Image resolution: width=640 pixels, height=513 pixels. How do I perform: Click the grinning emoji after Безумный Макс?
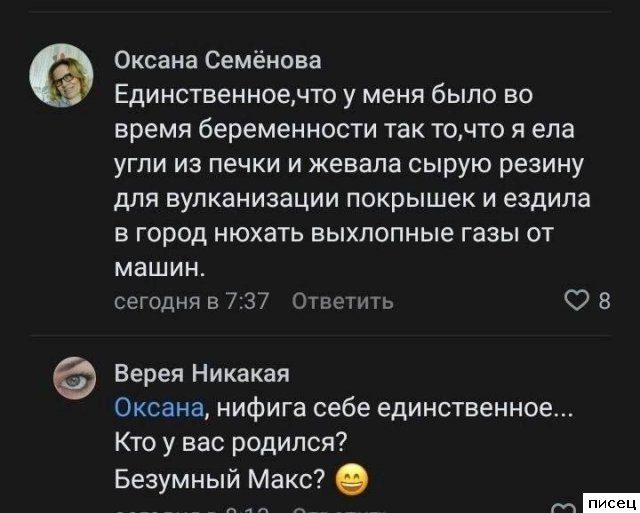point(351,482)
